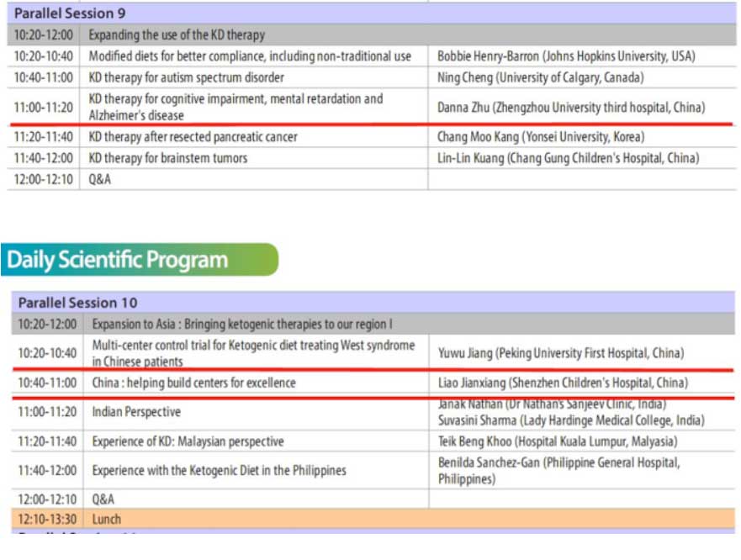Select speaker 'Yuwu Jiang (Peking University First Hospital, China)'
The image size is (741, 560).
click(x=561, y=353)
